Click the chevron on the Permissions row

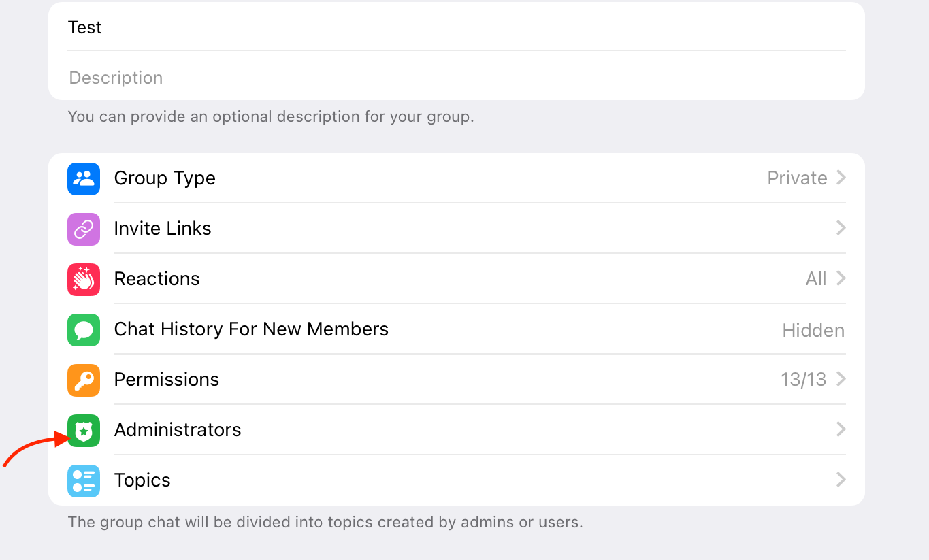(841, 379)
